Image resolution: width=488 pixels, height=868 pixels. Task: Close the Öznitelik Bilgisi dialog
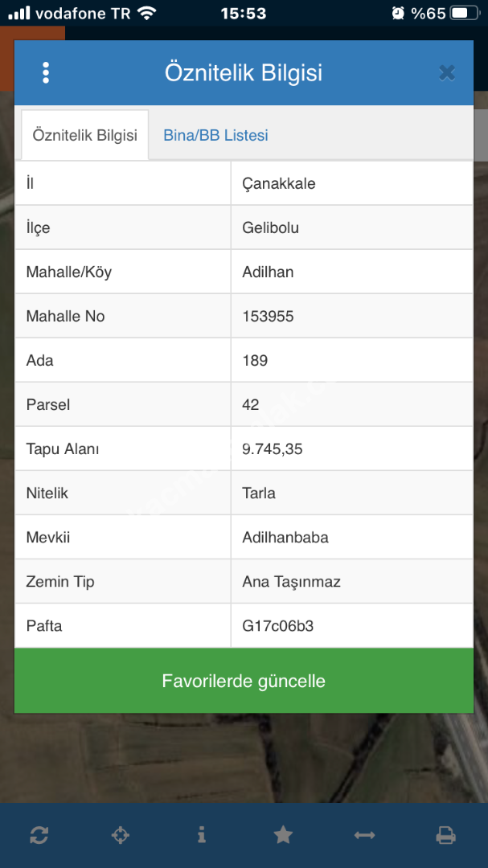point(447,73)
